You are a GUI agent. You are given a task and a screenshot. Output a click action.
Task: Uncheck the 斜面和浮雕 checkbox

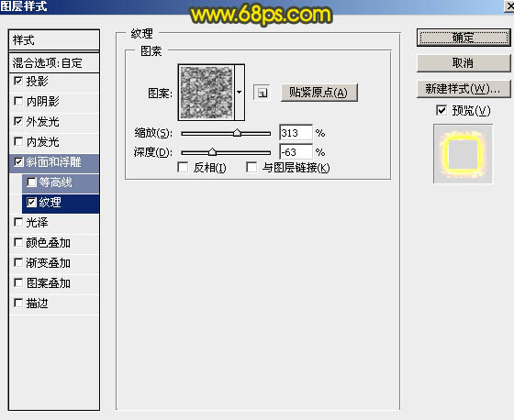pyautogui.click(x=18, y=161)
